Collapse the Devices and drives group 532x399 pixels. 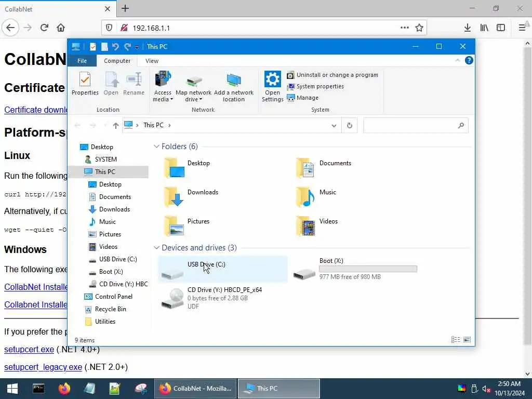[x=156, y=248]
